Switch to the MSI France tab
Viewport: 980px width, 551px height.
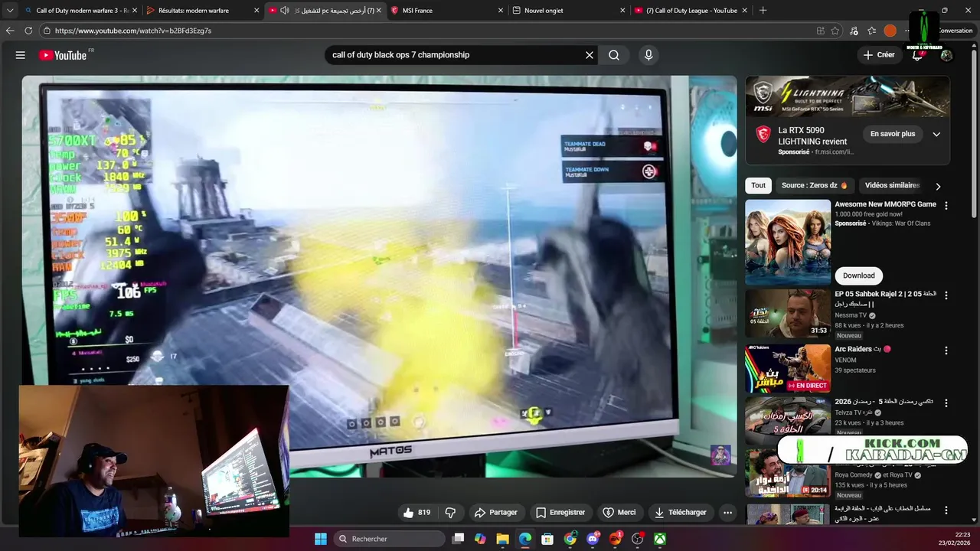[x=448, y=11]
